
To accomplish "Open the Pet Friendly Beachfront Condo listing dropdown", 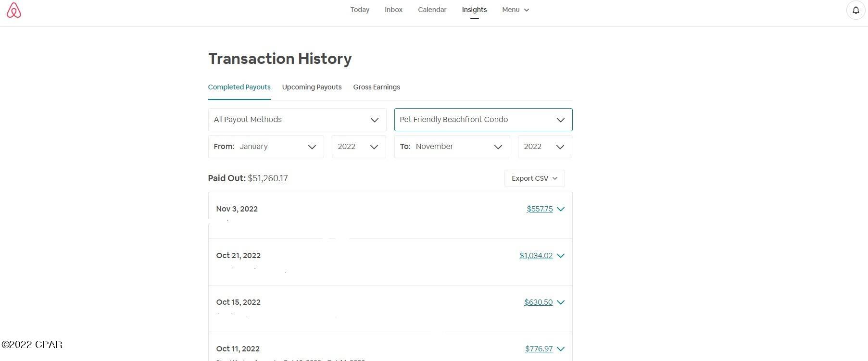I will pos(483,120).
